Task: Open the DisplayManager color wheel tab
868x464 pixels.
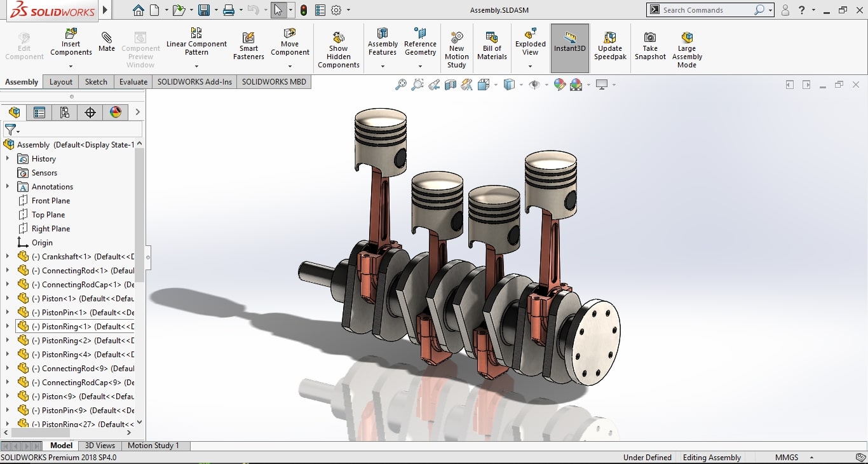Action: coord(116,113)
